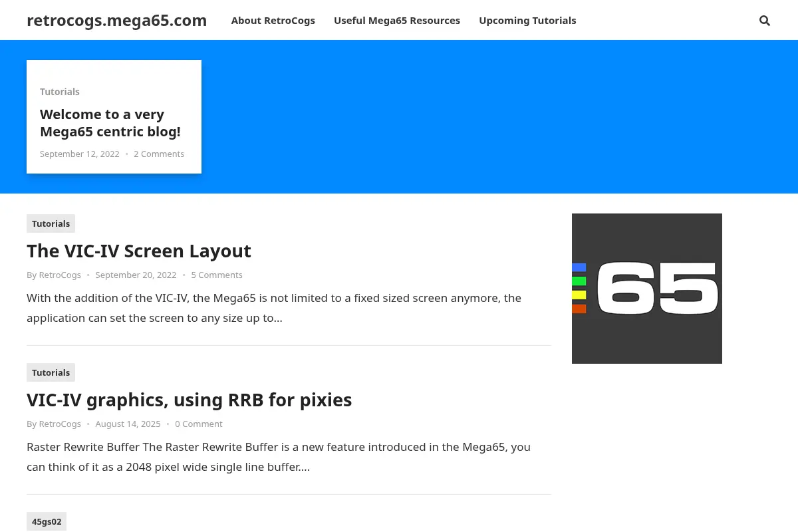Click Tutorials tag above VIC-IV Screen Layout

(51, 223)
